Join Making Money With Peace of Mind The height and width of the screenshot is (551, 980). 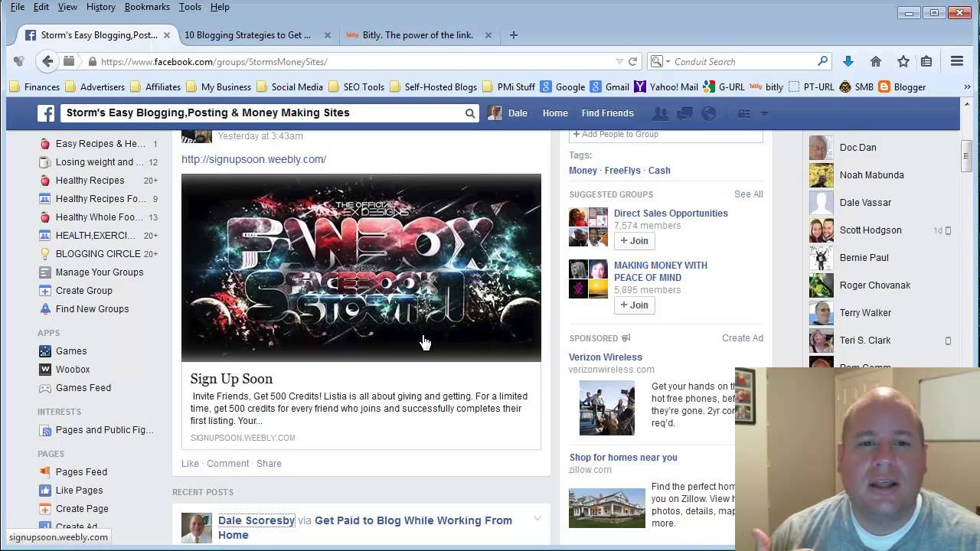[x=634, y=305]
